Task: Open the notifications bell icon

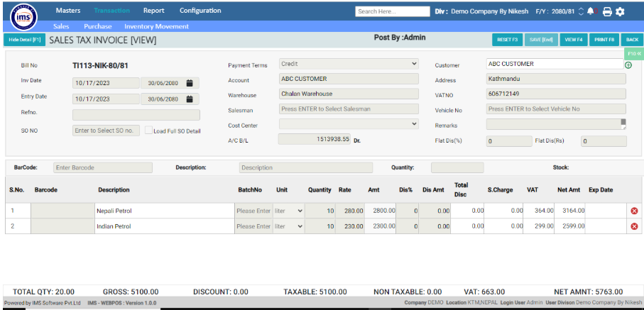Action: point(590,11)
